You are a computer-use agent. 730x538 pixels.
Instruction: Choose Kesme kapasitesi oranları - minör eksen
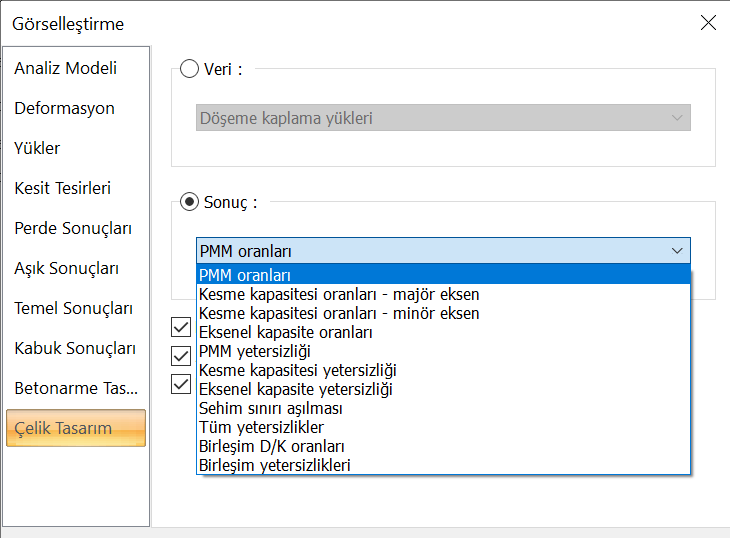[339, 313]
